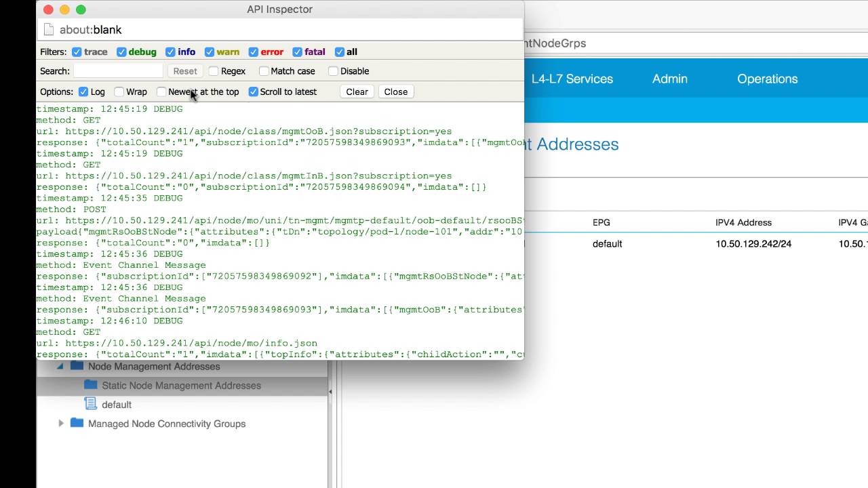The width and height of the screenshot is (868, 488).
Task: Zoom the API Inspector window with green button
Action: coord(81,9)
